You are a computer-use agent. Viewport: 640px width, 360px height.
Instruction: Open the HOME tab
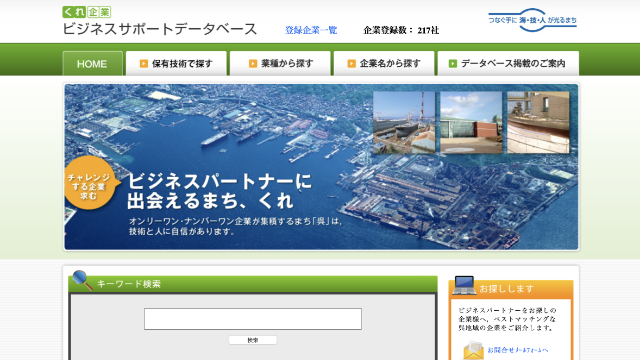click(x=92, y=64)
